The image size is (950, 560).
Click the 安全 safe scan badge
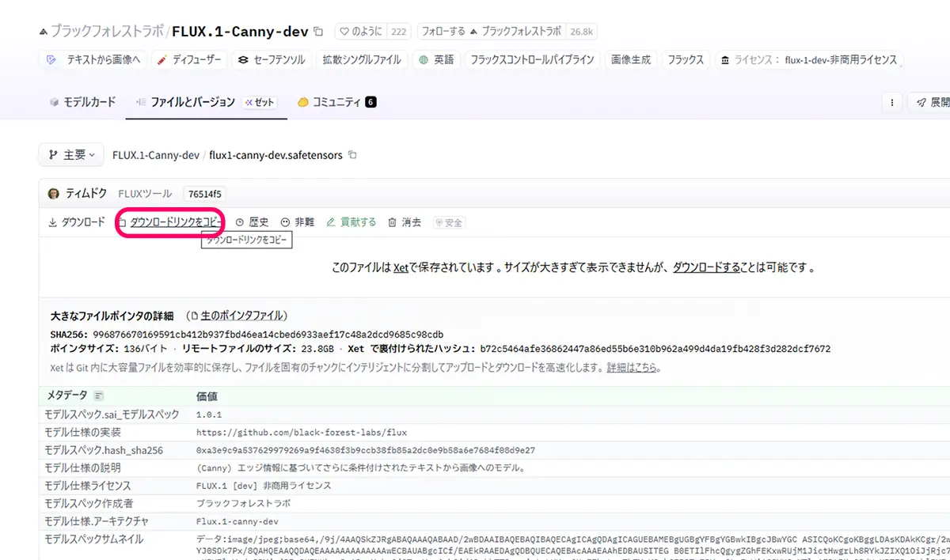(x=449, y=223)
